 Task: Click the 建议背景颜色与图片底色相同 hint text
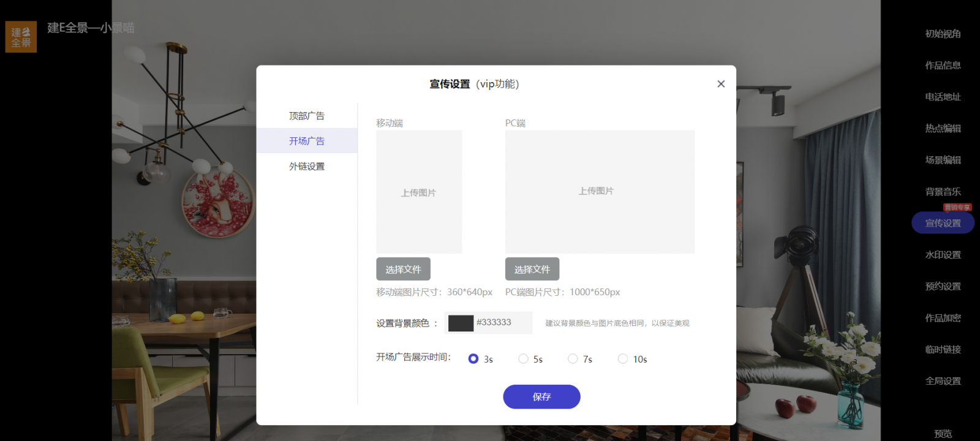point(617,323)
